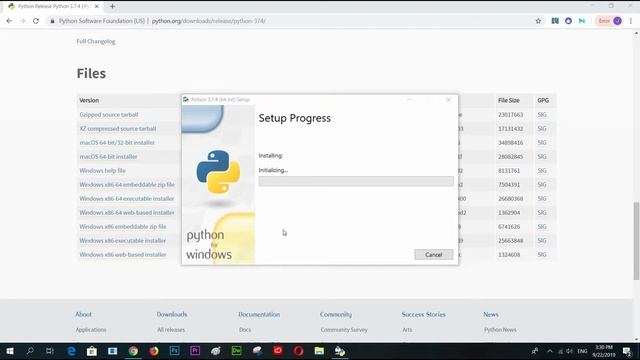Go back in browser history

(x=9, y=21)
